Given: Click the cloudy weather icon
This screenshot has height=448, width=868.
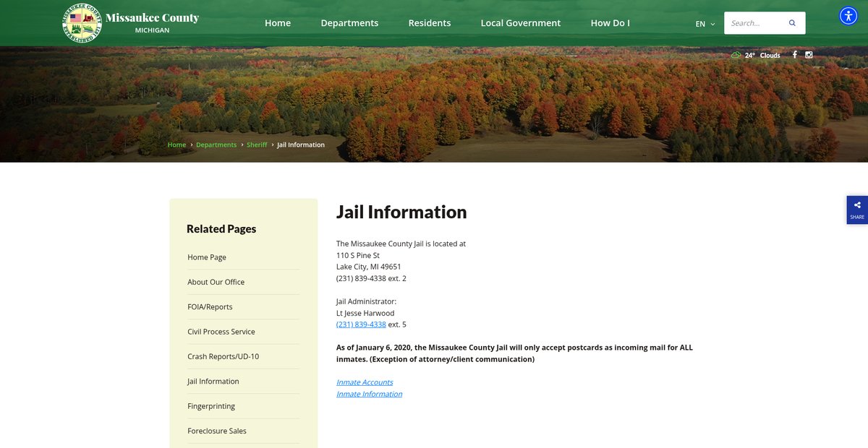Looking at the screenshot, I should [x=736, y=55].
